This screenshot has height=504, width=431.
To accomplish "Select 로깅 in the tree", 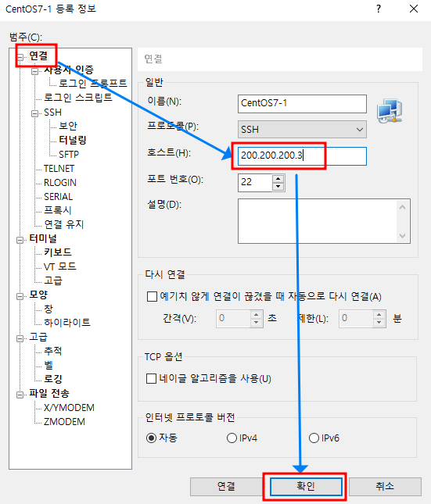I will coord(52,379).
